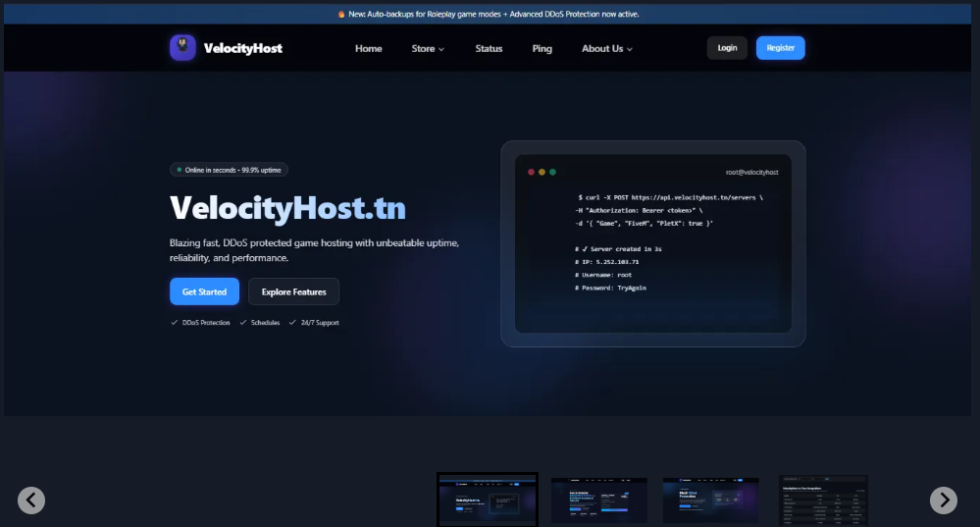Screen dimensions: 980x527
Task: Expand the About Us dropdown menu
Action: tap(607, 48)
